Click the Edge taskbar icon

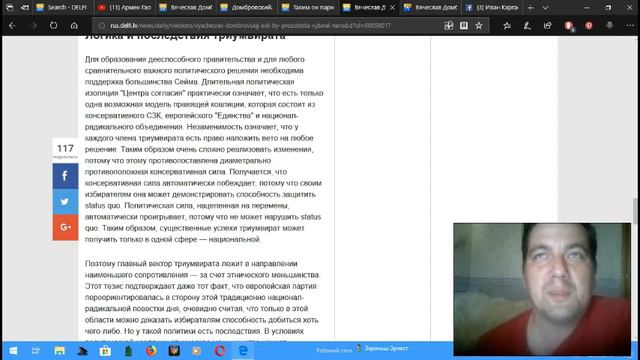pyautogui.click(x=243, y=351)
